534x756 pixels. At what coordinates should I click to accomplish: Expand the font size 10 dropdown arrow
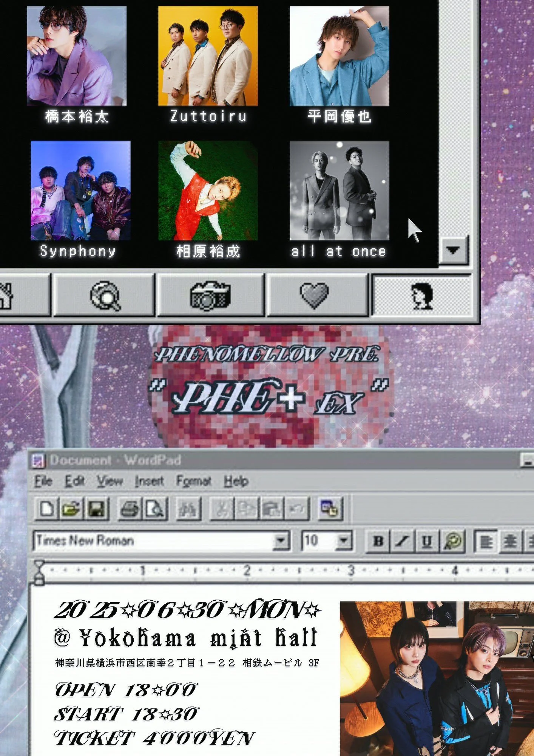click(343, 541)
